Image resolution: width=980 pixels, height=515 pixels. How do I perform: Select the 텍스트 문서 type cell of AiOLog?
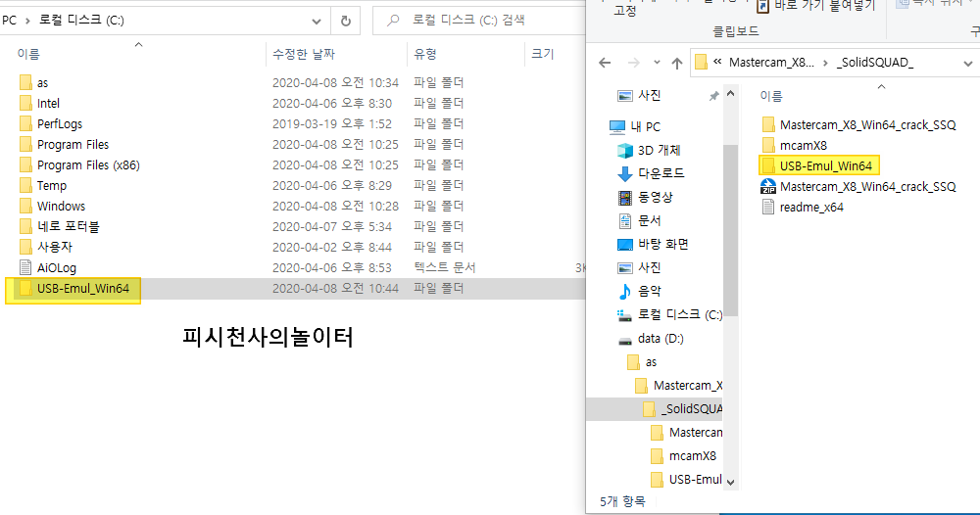coord(444,268)
